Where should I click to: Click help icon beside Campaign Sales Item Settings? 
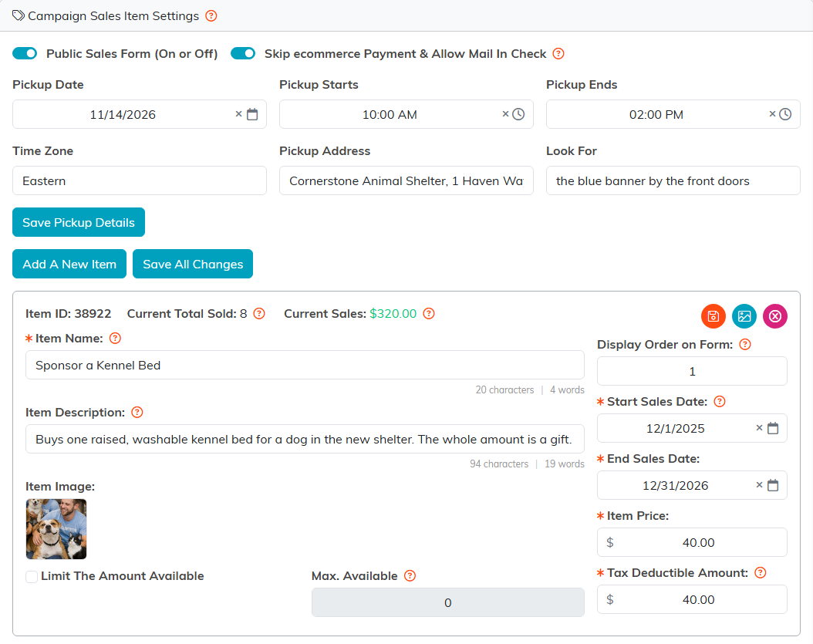(x=211, y=16)
